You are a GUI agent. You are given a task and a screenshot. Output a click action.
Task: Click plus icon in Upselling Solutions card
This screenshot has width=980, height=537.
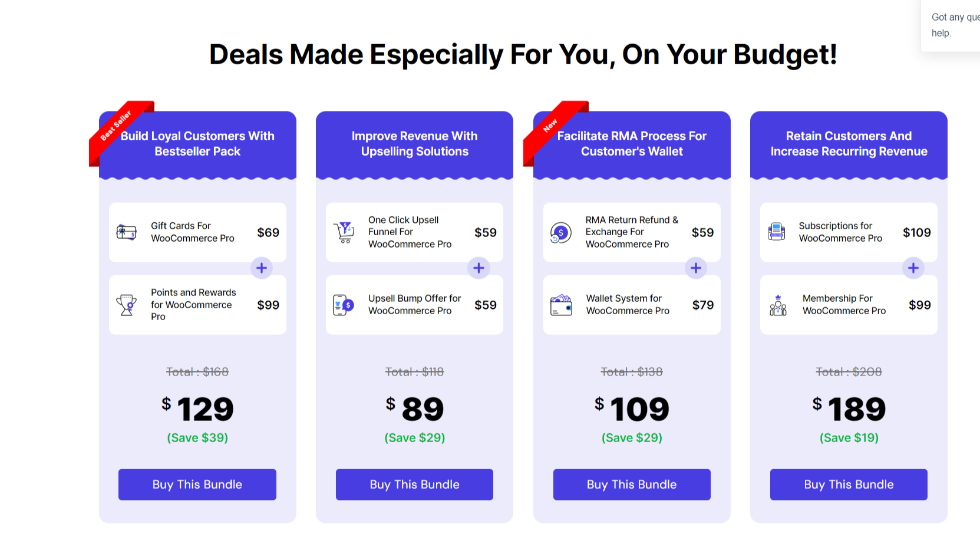pos(479,268)
